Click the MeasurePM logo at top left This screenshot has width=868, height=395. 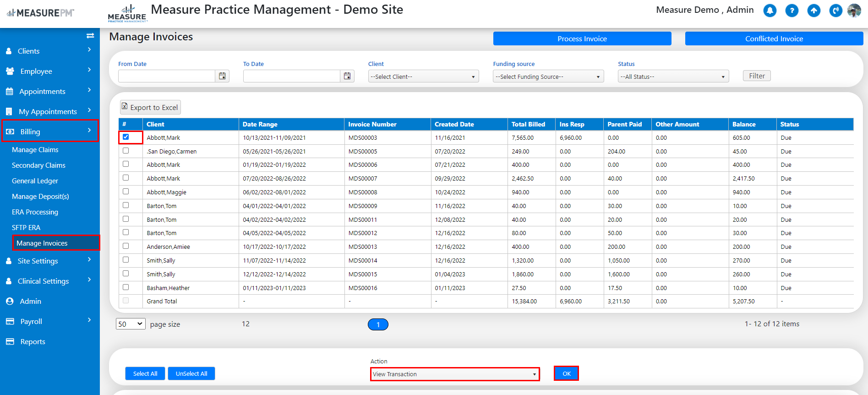tap(40, 13)
